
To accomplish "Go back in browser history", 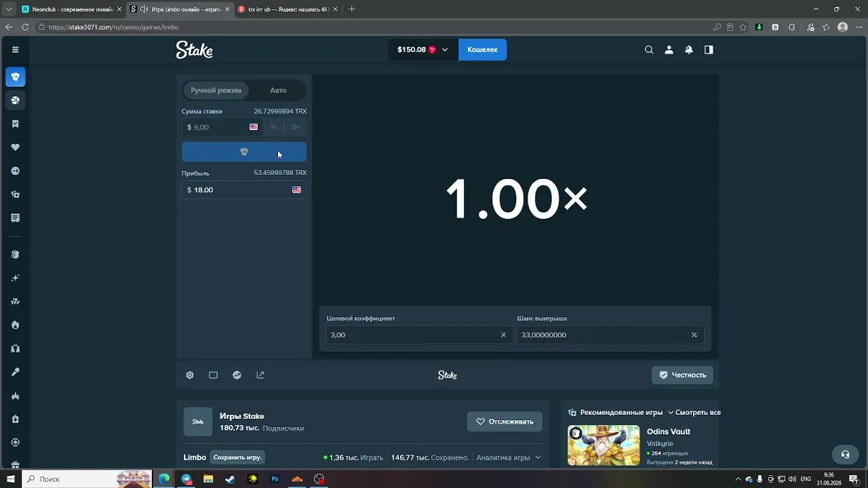I will coord(9,27).
